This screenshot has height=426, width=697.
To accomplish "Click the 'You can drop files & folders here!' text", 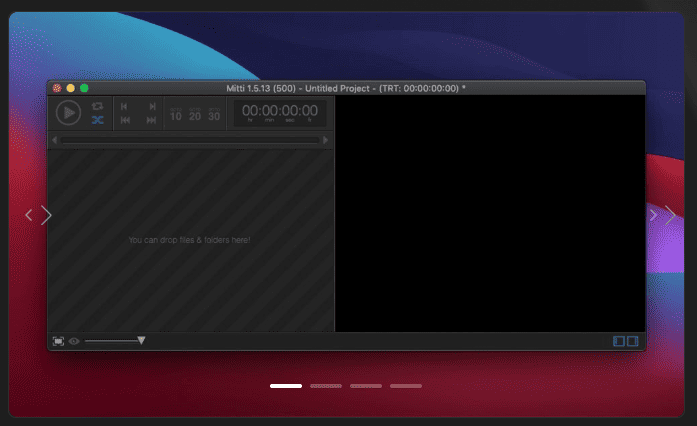I will tap(189, 240).
